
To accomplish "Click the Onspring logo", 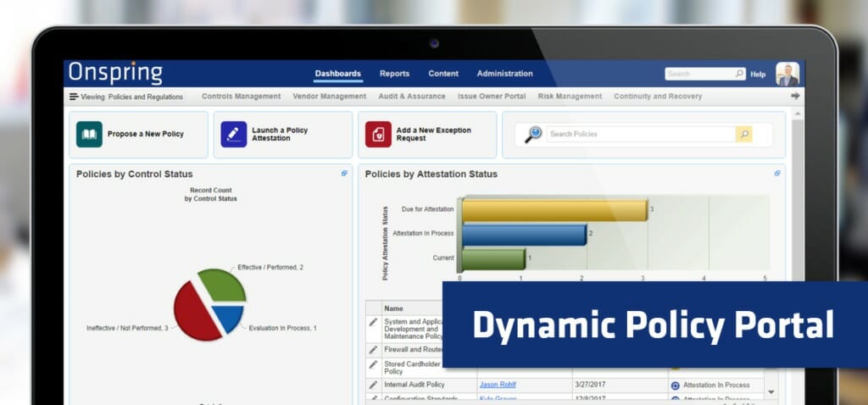I will tap(115, 74).
